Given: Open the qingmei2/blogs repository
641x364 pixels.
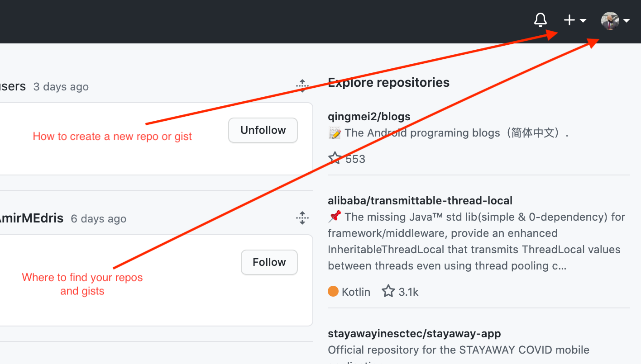Looking at the screenshot, I should click(x=369, y=116).
